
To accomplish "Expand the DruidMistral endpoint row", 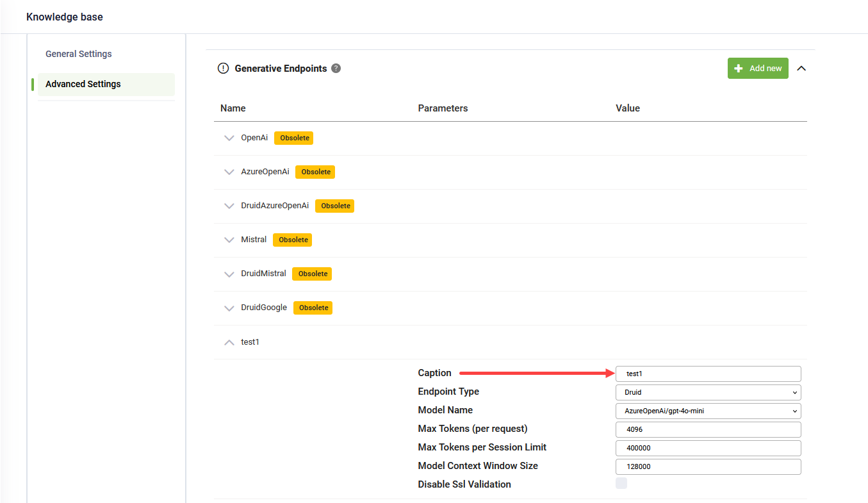I will click(229, 274).
